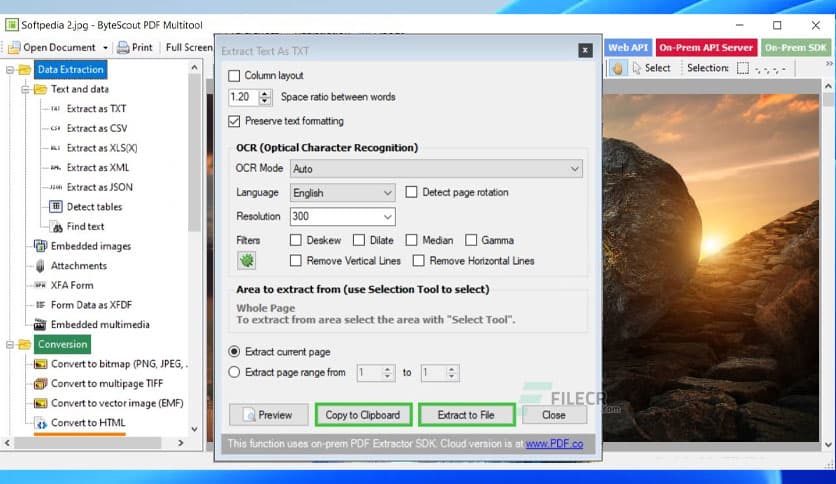
Task: Click the XFA Form icon
Action: point(40,285)
